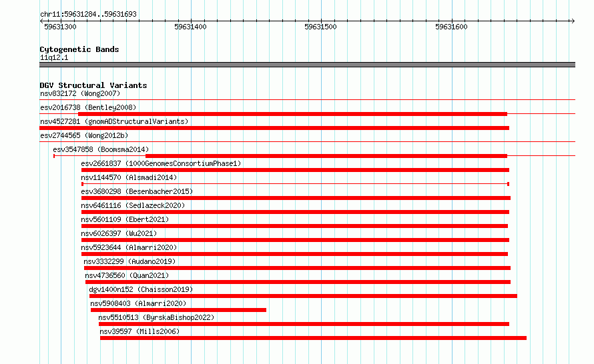Screen dimensions: 594x364
Task: Select the short red bar under nsv5908403
Action: pos(178,310)
